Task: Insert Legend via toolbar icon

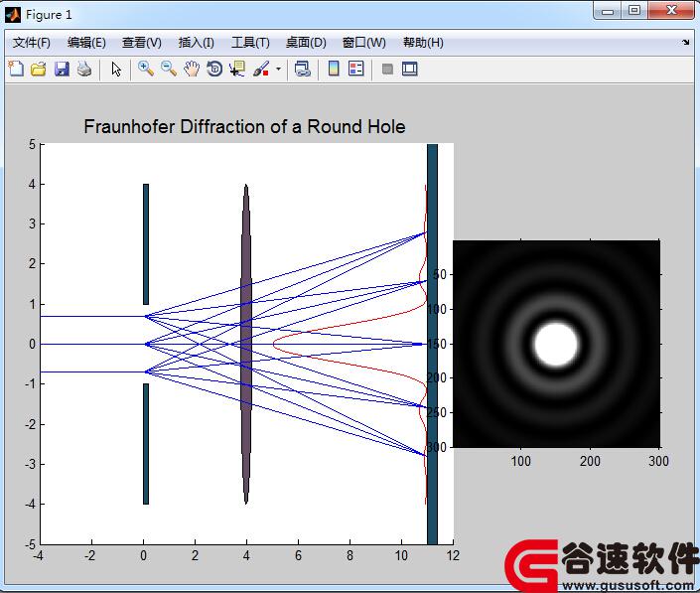Action: [x=355, y=69]
